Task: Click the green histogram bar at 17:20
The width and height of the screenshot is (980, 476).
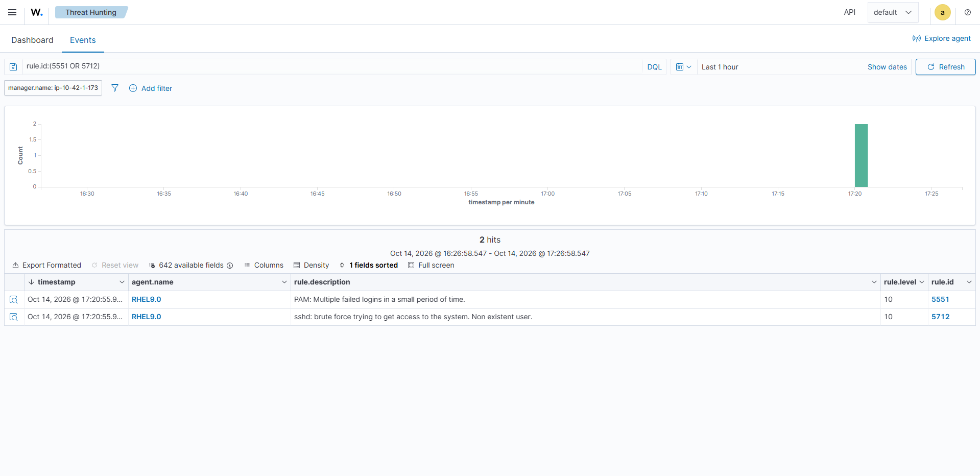Action: 861,156
